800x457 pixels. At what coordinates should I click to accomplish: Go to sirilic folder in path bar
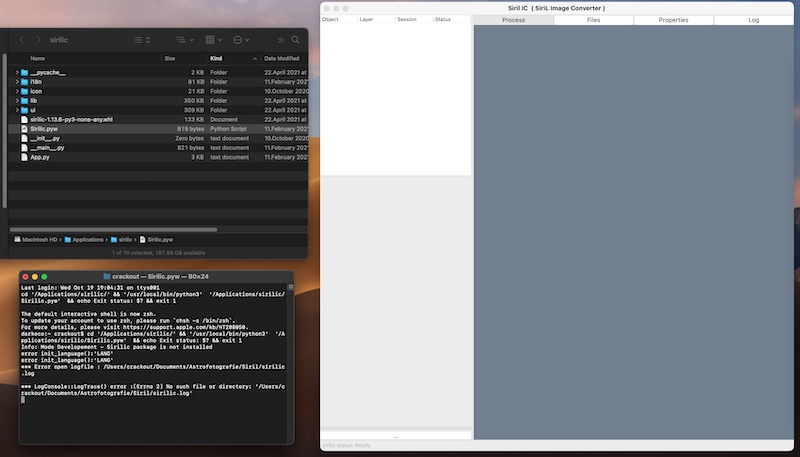(x=121, y=239)
